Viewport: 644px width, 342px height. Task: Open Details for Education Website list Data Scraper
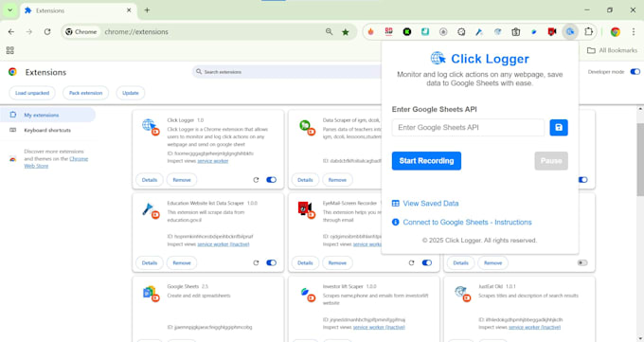150,262
